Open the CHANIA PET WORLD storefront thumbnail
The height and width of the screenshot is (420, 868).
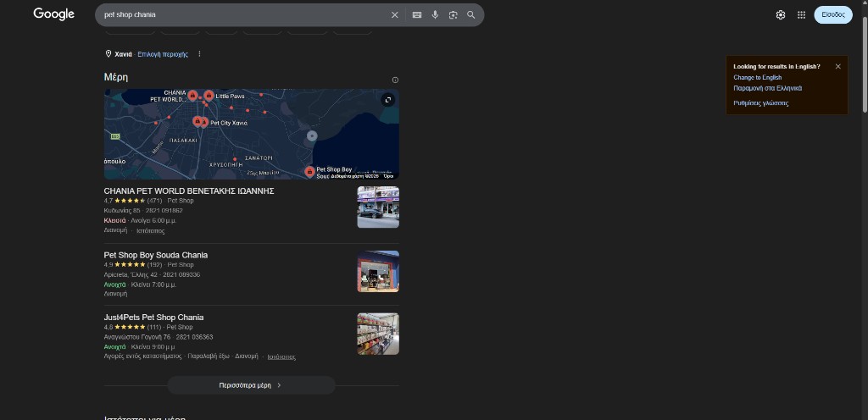378,207
